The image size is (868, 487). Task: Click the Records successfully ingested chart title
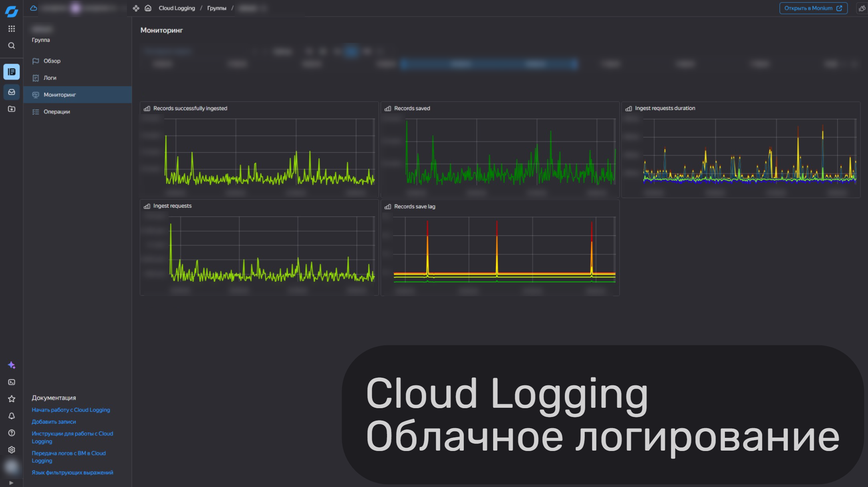pyautogui.click(x=190, y=108)
